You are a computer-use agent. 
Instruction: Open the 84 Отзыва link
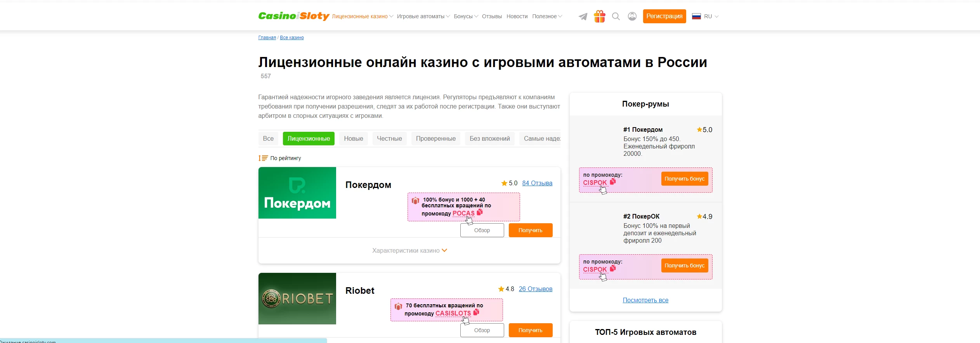(x=537, y=183)
